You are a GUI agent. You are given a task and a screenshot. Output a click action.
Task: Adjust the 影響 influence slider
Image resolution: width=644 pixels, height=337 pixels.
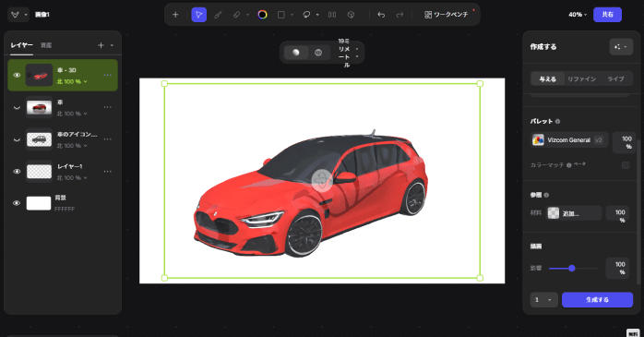pos(573,269)
